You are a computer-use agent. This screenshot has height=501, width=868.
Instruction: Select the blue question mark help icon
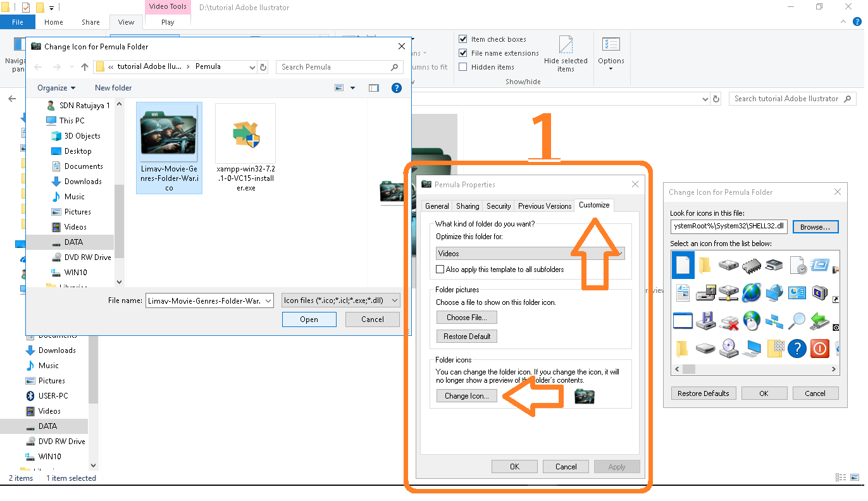797,349
